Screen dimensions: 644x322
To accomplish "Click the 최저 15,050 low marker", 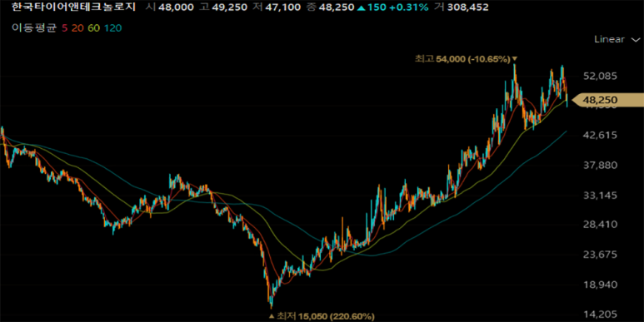I will tap(322, 316).
